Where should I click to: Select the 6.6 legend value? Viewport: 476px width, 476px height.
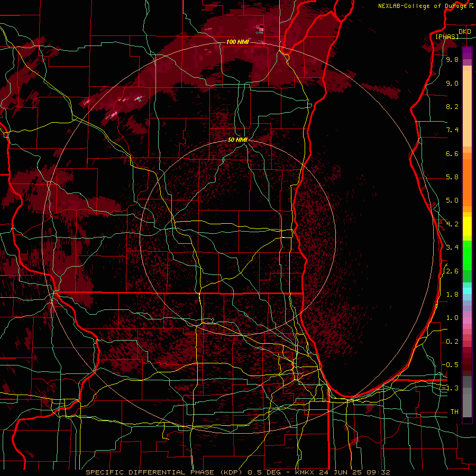[x=452, y=153]
